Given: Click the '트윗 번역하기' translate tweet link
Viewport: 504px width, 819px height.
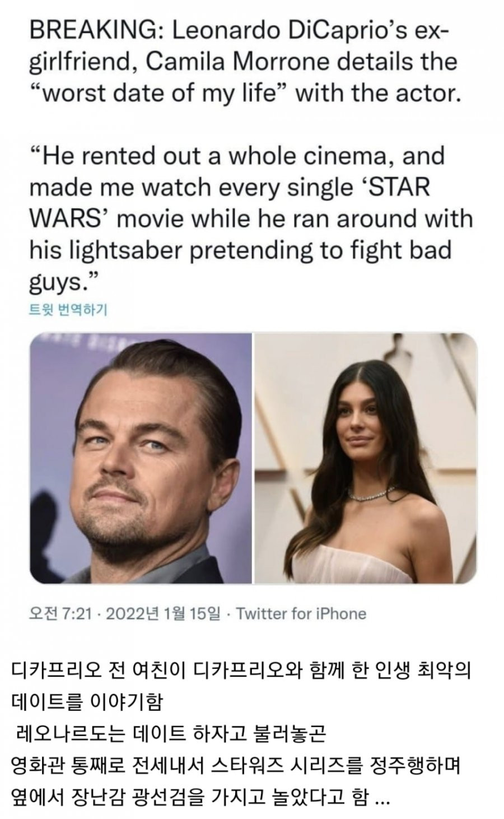Looking at the screenshot, I should click(x=68, y=310).
